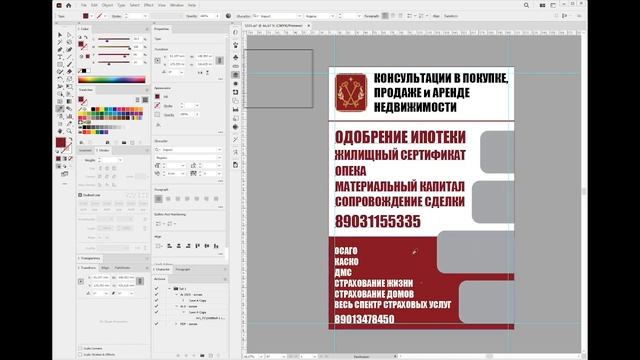This screenshot has height=360, width=640.
Task: Open Opacity dropdown arrow in control bar
Action: click(217, 16)
